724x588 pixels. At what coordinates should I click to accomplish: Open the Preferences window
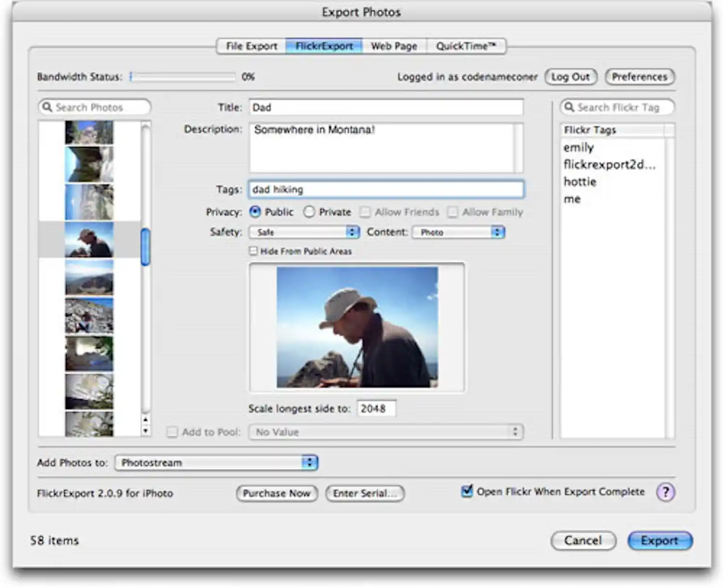639,77
